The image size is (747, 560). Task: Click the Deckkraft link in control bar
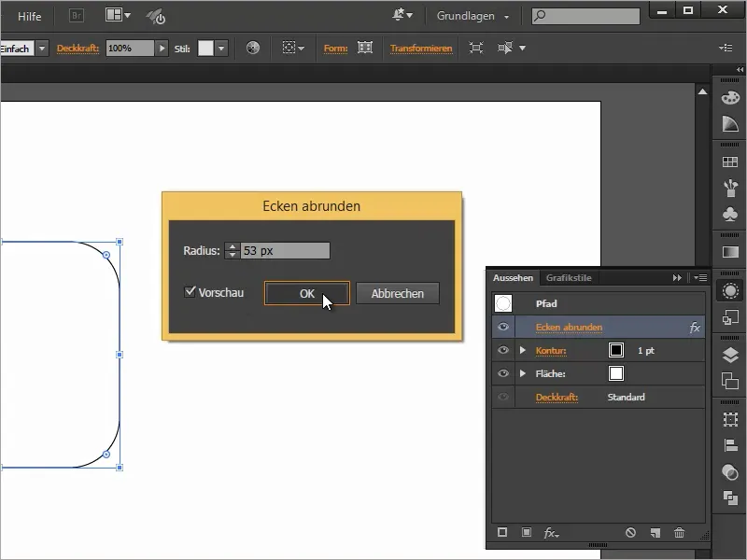(x=78, y=49)
